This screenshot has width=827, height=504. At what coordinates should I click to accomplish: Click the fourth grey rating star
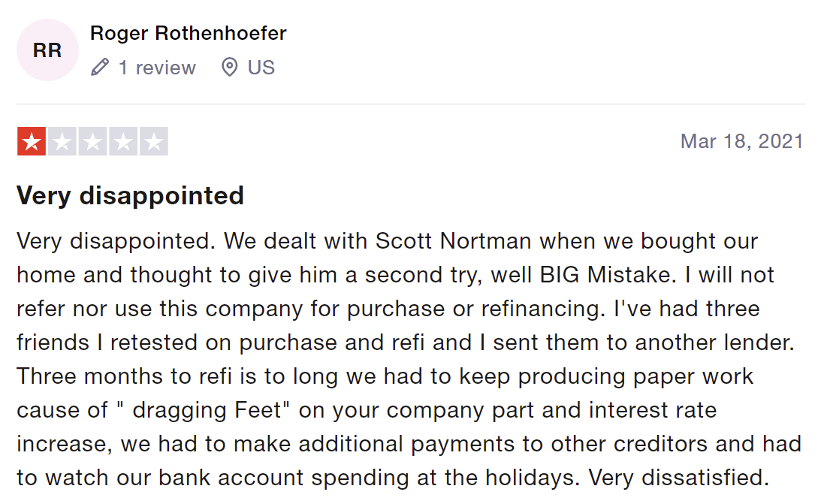[x=123, y=141]
